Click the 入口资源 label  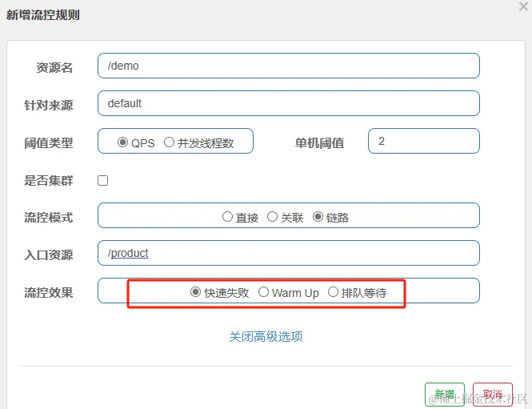[49, 255]
